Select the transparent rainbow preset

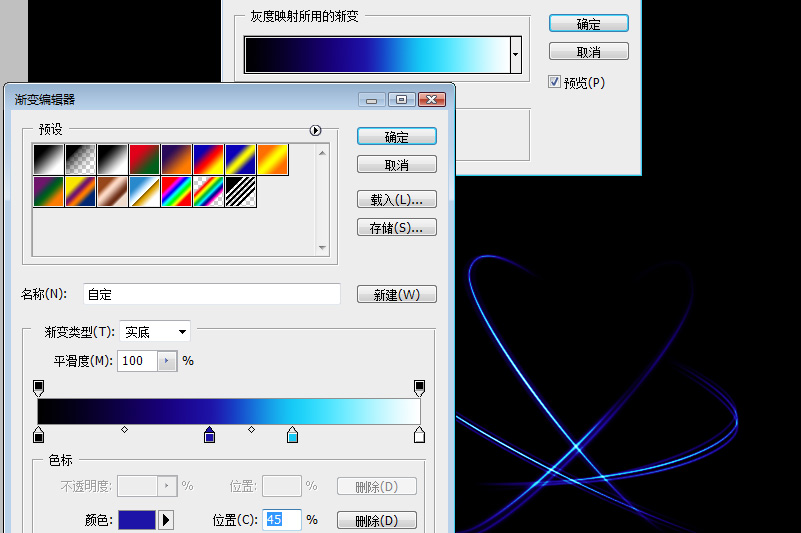208,192
